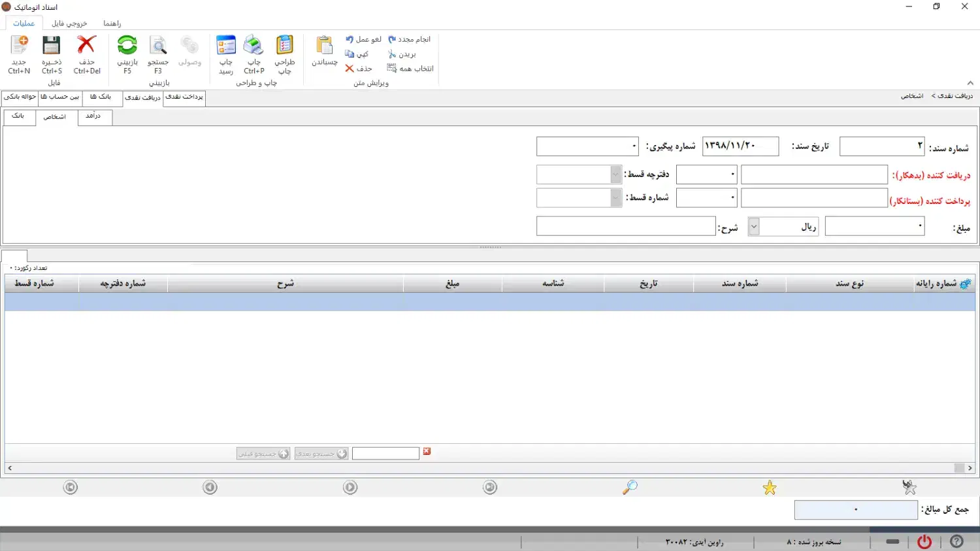980x551 pixels.
Task: Open طراحی چاپ (Print design) tool
Action: [284, 46]
